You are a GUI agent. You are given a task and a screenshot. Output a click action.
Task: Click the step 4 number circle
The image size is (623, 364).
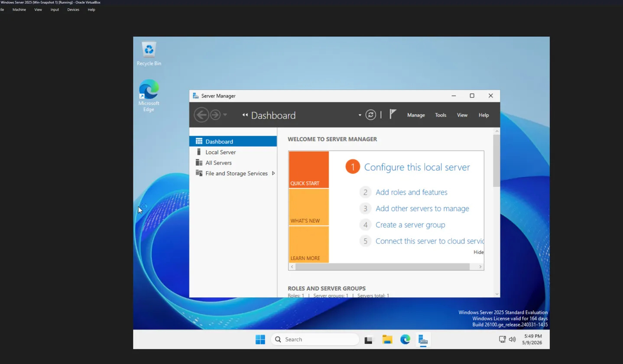365,225
